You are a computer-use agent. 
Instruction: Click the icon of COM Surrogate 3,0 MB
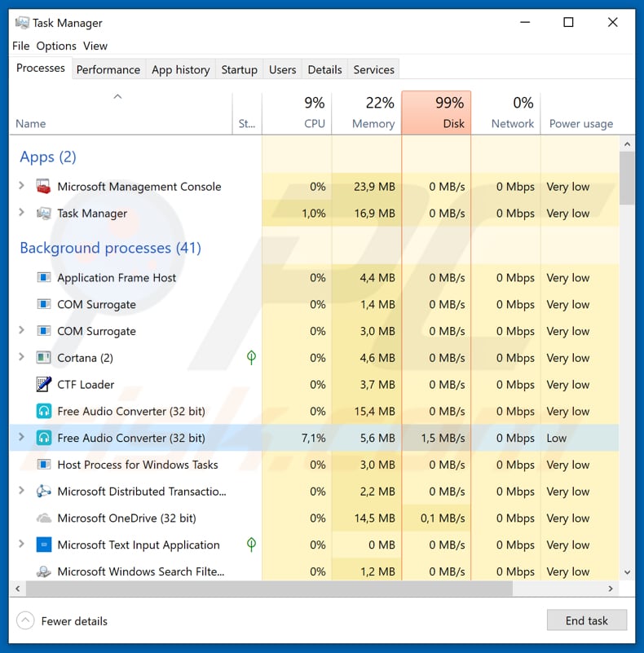tap(43, 331)
